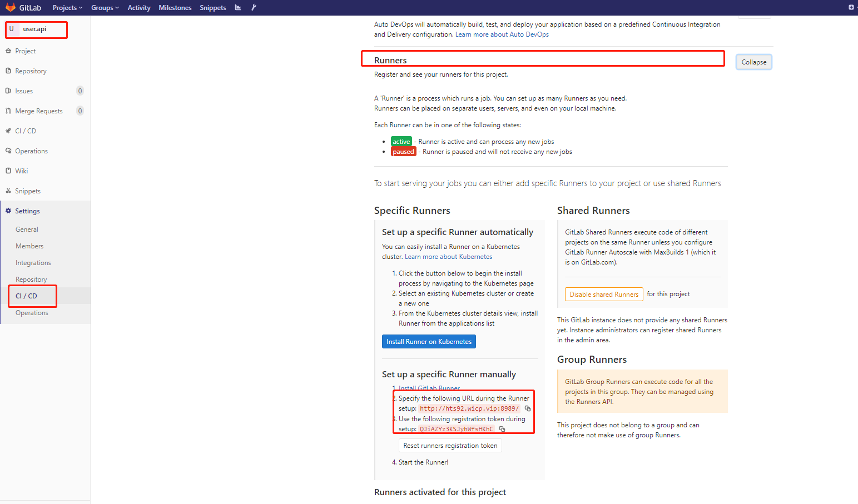Click Disable shared Runners button
The image size is (858, 504).
point(604,295)
